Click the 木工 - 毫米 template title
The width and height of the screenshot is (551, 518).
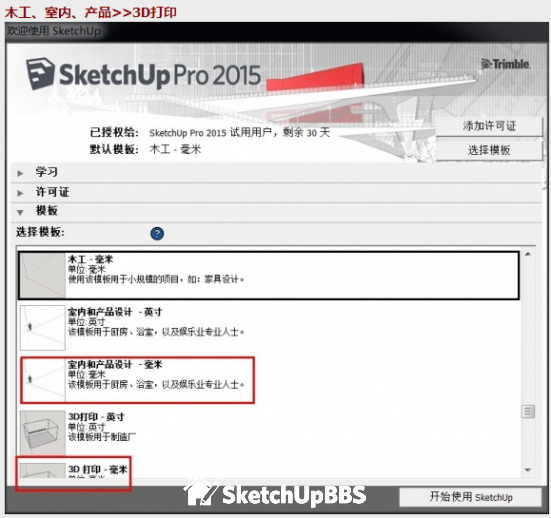(90, 259)
